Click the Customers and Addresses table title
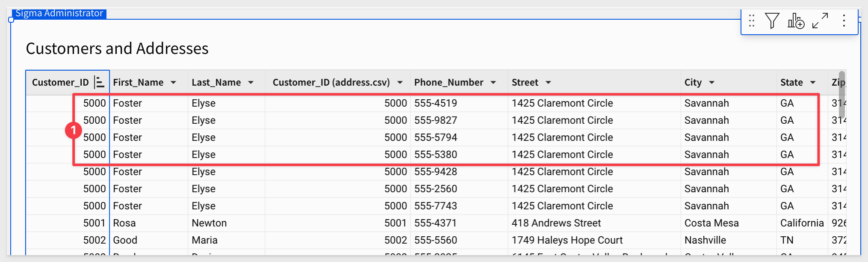Viewport: 868px width, 262px height. click(117, 49)
